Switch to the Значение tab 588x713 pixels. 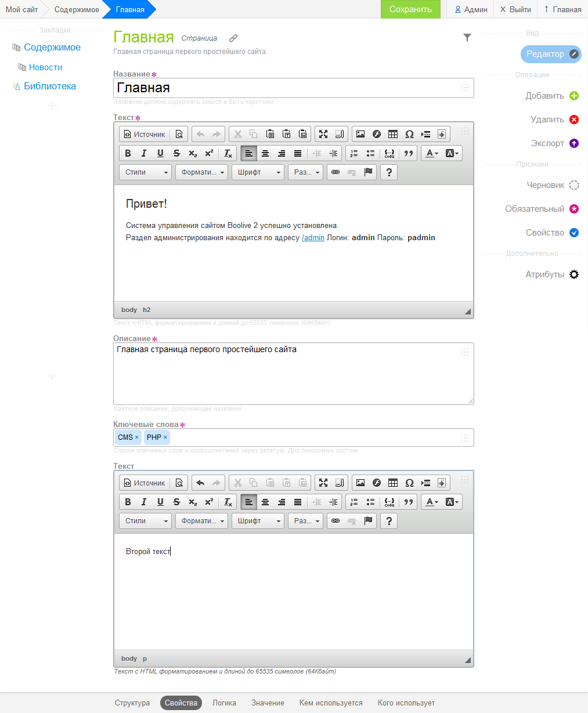268,703
